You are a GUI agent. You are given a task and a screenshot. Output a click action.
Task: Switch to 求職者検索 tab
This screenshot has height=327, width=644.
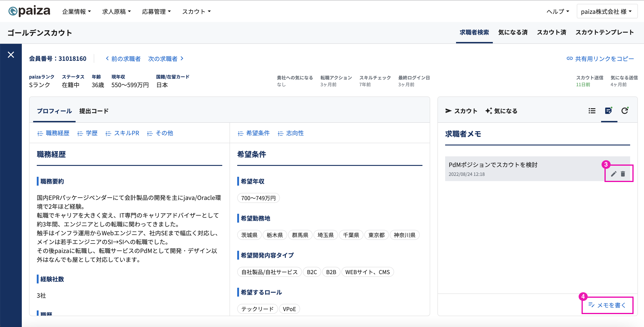[474, 32]
